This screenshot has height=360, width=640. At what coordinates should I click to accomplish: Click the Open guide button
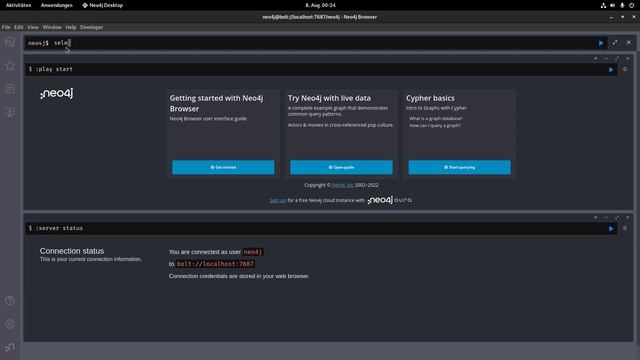click(x=341, y=167)
